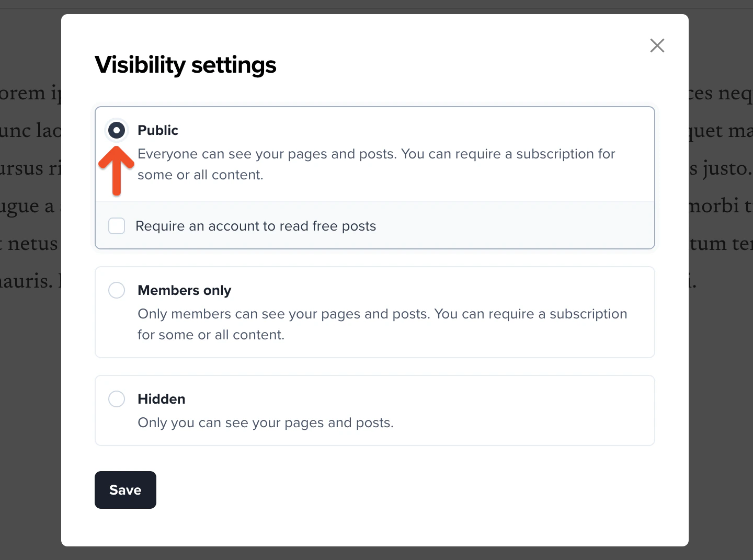This screenshot has width=753, height=560.
Task: Click the Save button
Action: [x=125, y=489]
